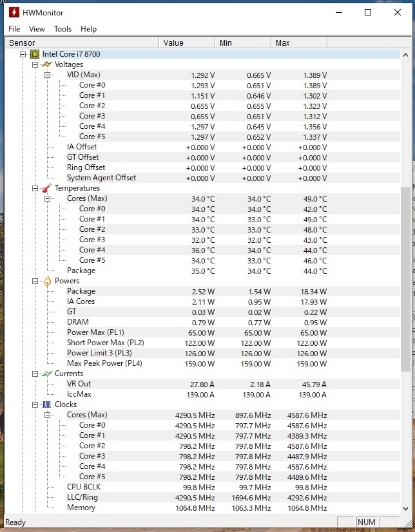Collapse the VID (Max) voltage group

click(x=48, y=75)
